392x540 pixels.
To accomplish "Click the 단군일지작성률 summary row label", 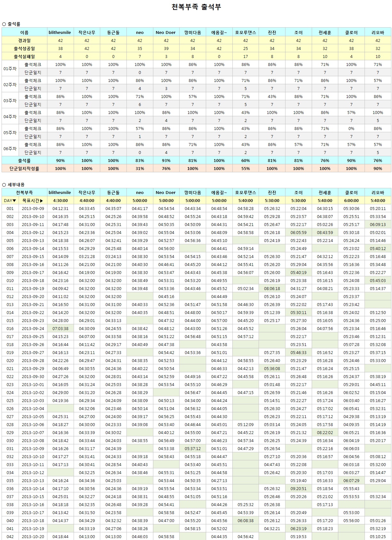I will (x=24, y=169).
